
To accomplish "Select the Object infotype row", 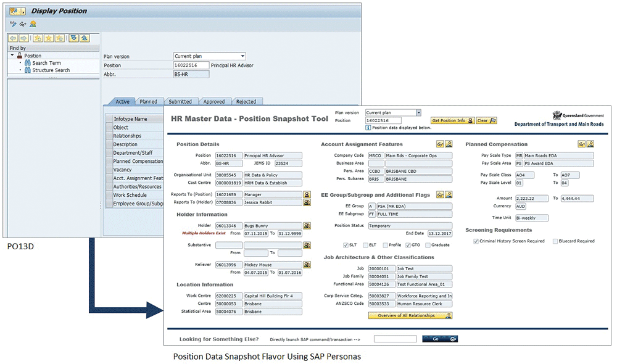I will pyautogui.click(x=135, y=128).
